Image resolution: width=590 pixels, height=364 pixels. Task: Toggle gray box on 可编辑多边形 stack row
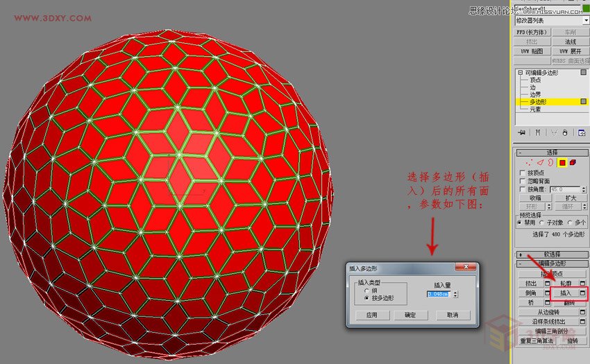(x=584, y=72)
